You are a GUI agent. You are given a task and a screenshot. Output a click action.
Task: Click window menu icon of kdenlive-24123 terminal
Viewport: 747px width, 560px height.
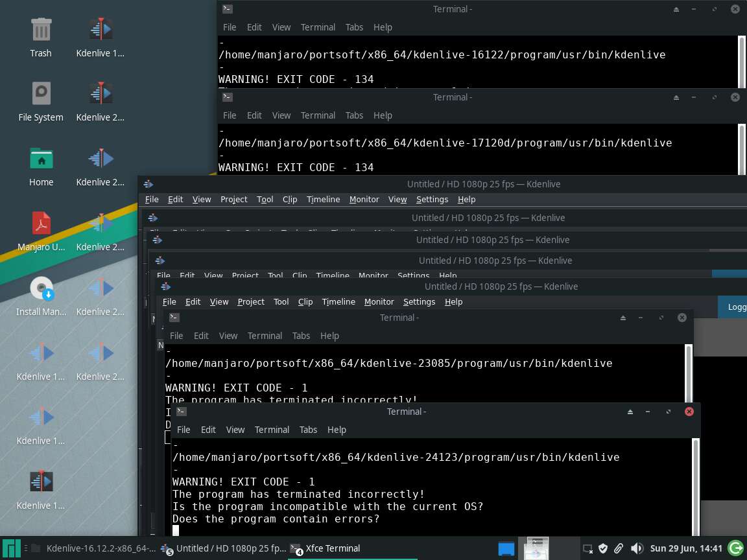(181, 412)
